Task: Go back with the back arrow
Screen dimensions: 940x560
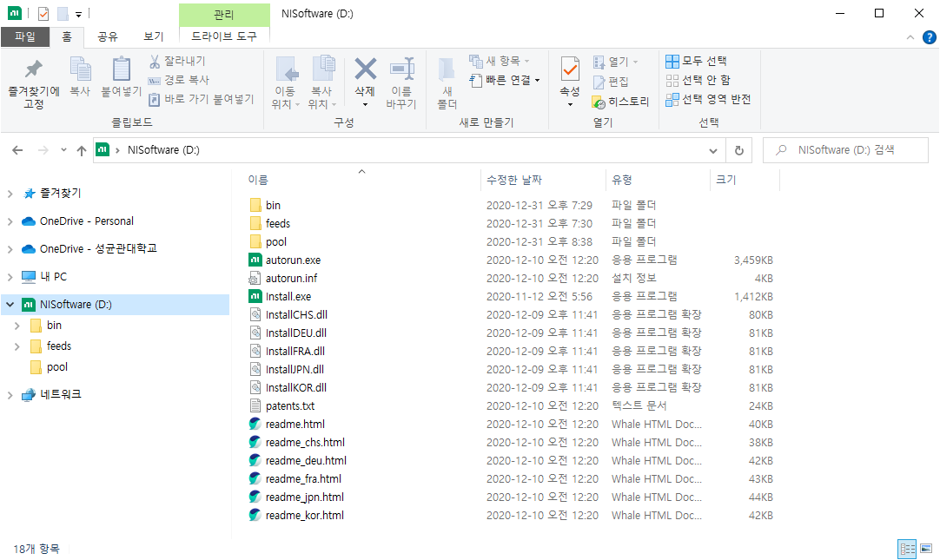Action: point(17,150)
